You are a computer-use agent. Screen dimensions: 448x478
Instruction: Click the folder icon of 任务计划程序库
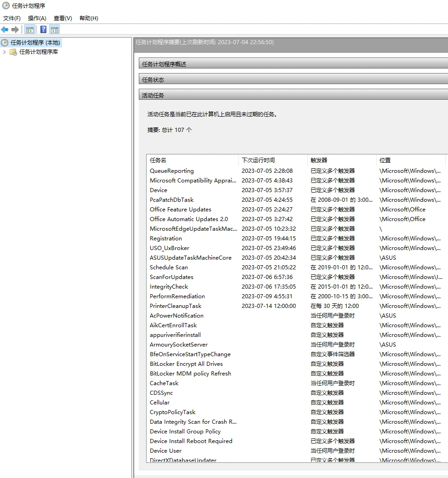(13, 52)
